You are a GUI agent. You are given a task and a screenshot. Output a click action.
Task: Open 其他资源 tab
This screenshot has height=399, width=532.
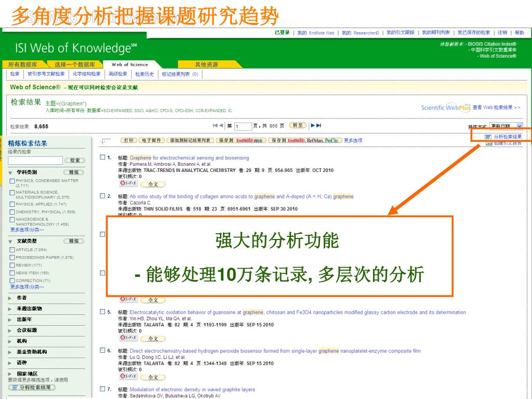206,64
